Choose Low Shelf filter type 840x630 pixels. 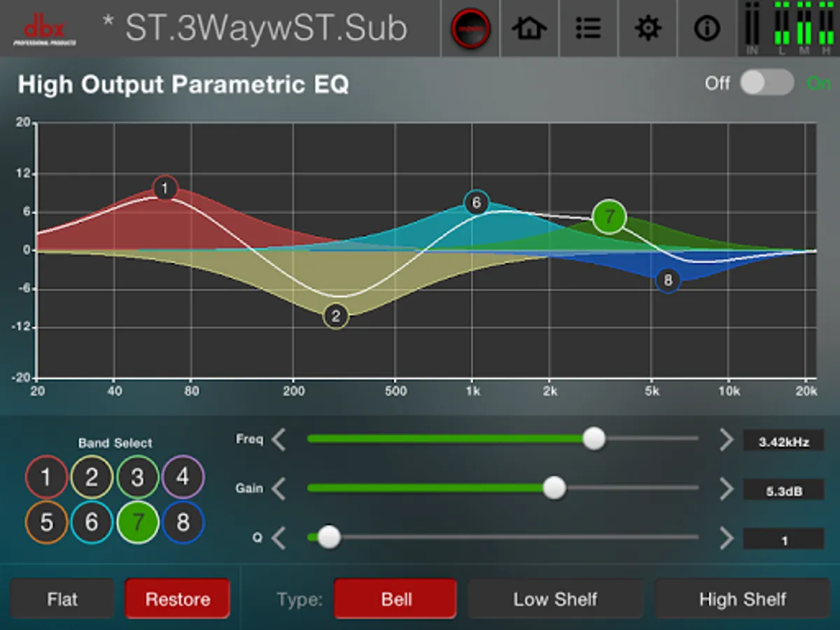coord(555,599)
